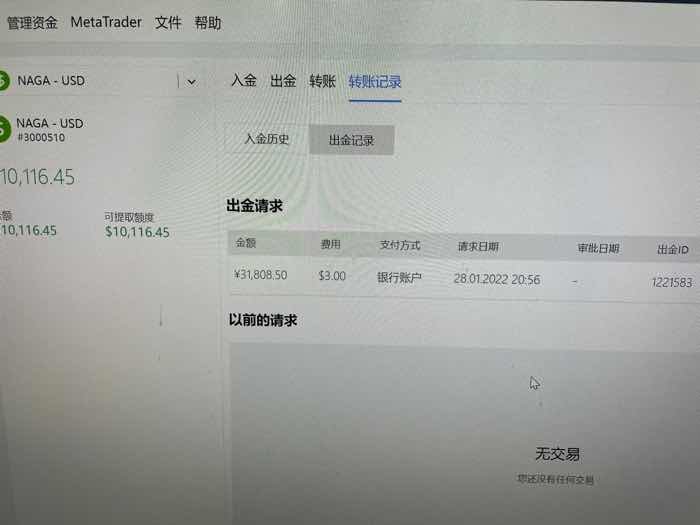Click the 以前的请求 section heading
This screenshot has width=700, height=525.
[263, 320]
